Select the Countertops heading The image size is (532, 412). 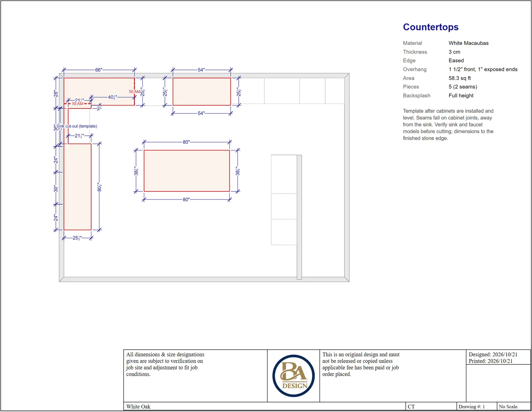[x=431, y=27]
